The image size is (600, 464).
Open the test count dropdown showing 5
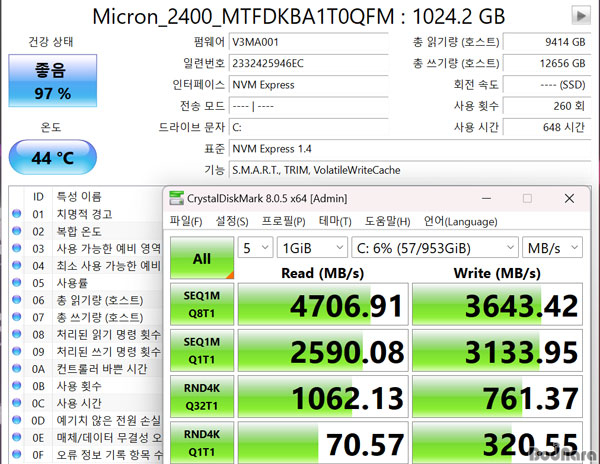pos(254,246)
